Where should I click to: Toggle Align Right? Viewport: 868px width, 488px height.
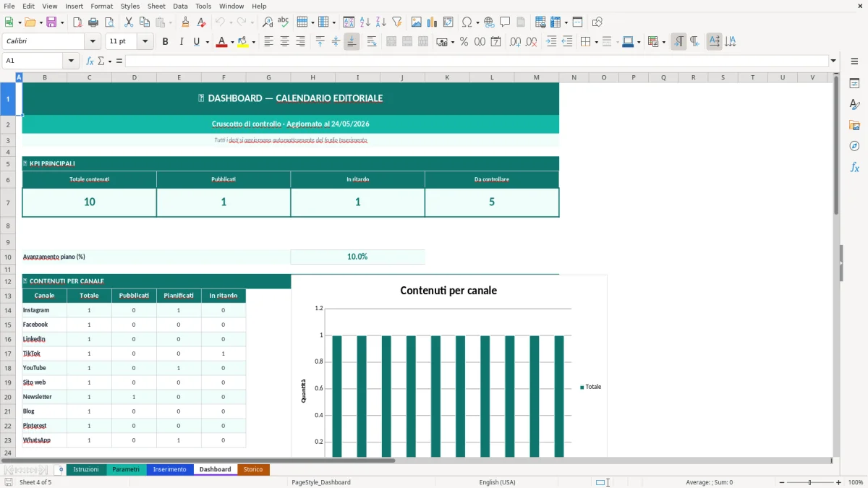pos(300,42)
